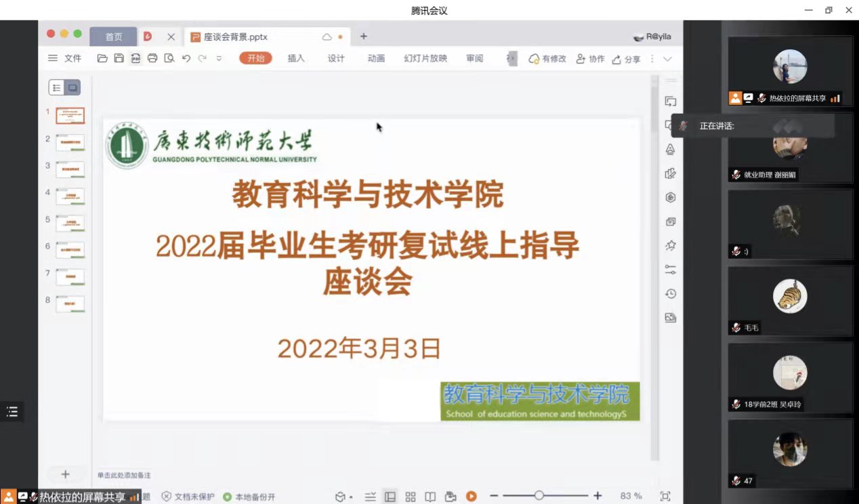The image size is (859, 504).
Task: Click the 协作 collaboration button
Action: (x=590, y=59)
